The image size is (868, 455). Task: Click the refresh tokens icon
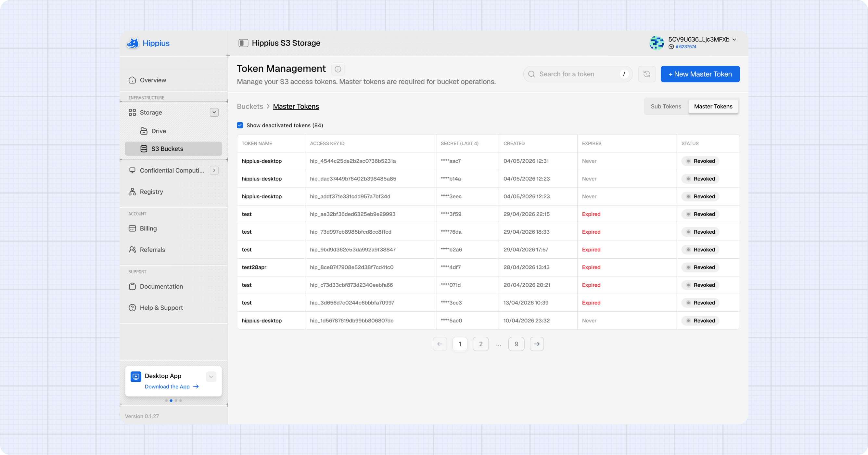pos(647,74)
